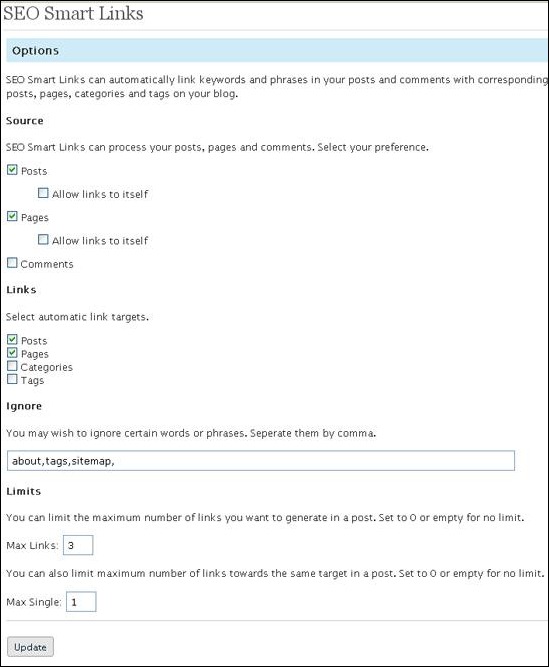Enable the Comments source checkbox
549x667 pixels.
pos(12,263)
